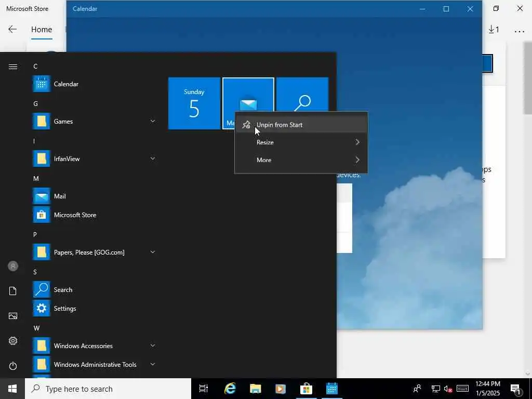Switch to Microsoft Store on the taskbar
The width and height of the screenshot is (532, 399).
coord(306,389)
